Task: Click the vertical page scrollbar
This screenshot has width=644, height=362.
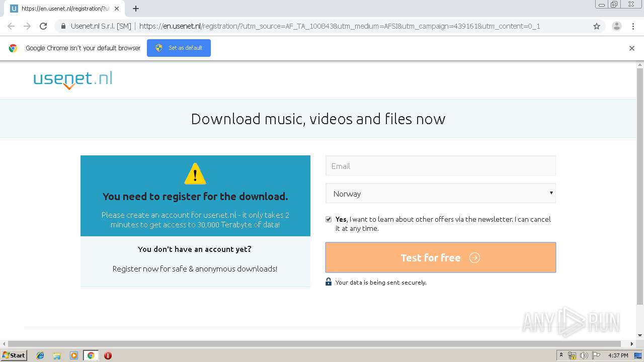Action: (x=640, y=186)
